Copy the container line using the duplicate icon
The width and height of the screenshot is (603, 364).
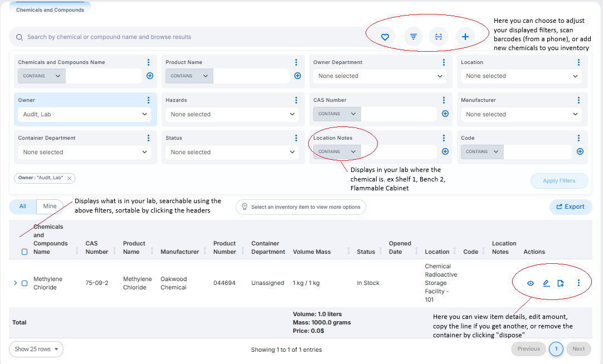561,283
